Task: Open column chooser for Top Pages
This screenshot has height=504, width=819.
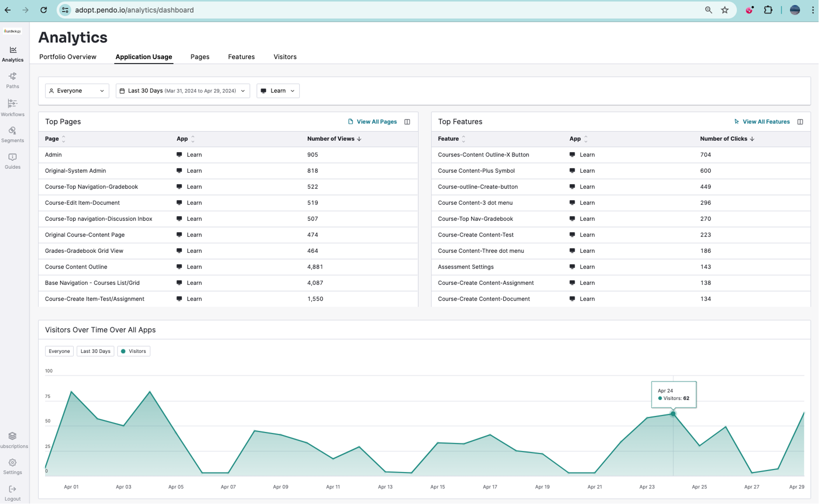Action: click(x=407, y=122)
